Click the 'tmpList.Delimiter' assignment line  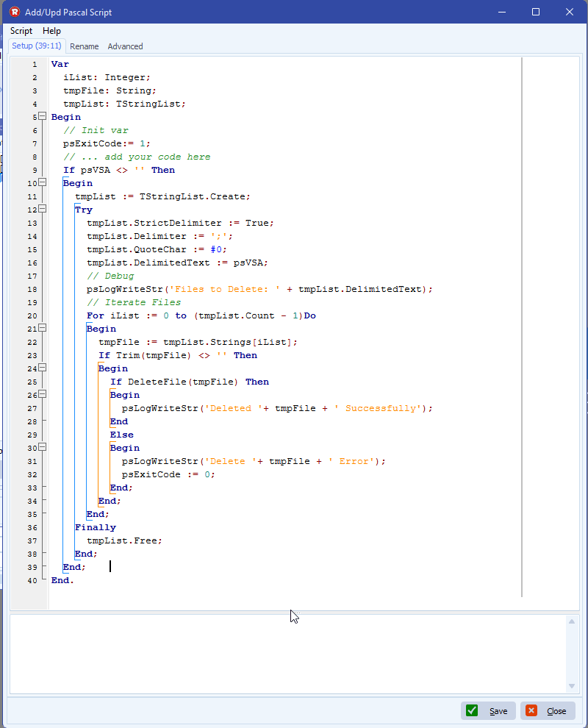pos(159,236)
